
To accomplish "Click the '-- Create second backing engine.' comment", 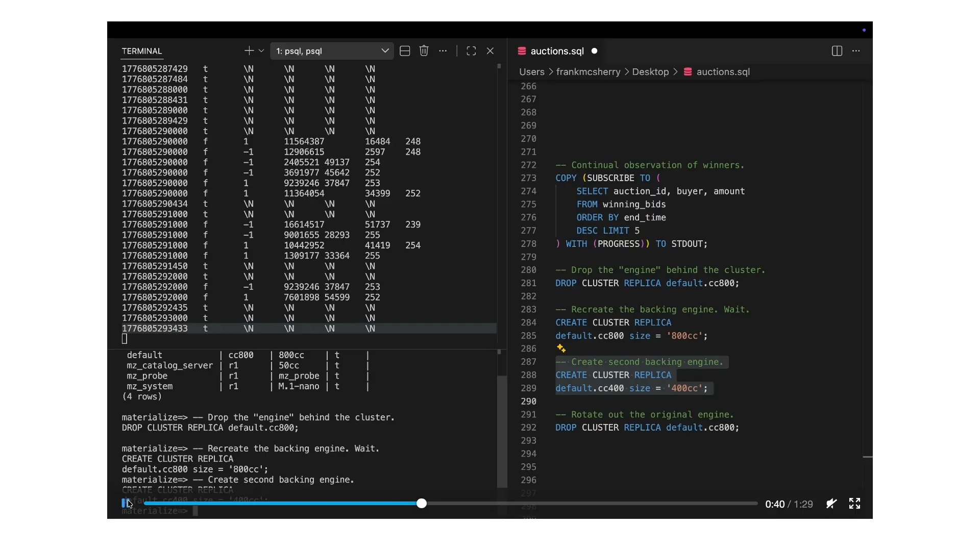I will pyautogui.click(x=640, y=362).
